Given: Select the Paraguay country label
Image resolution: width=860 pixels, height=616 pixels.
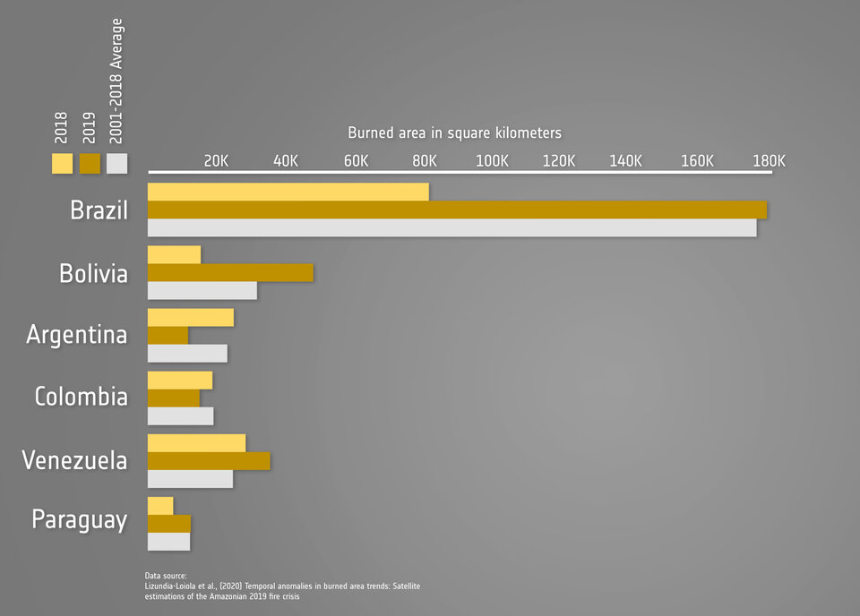Looking at the screenshot, I should (79, 519).
